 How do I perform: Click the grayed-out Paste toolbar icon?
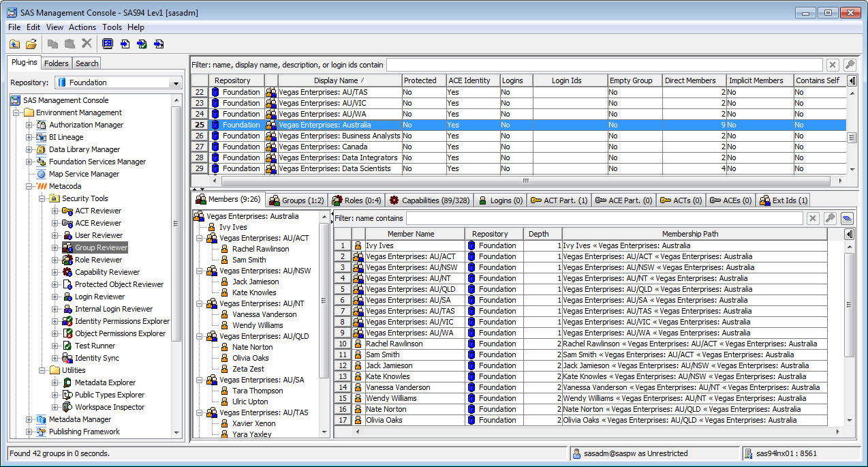(69, 44)
